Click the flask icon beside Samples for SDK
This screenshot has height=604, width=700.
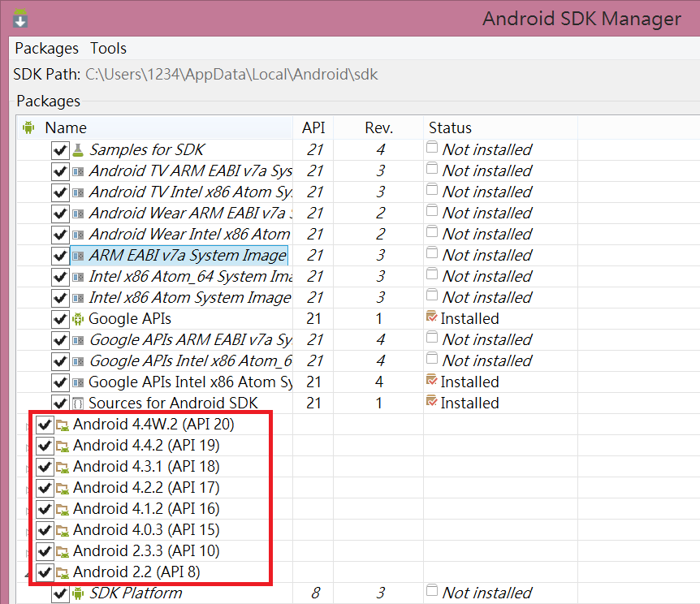78,150
